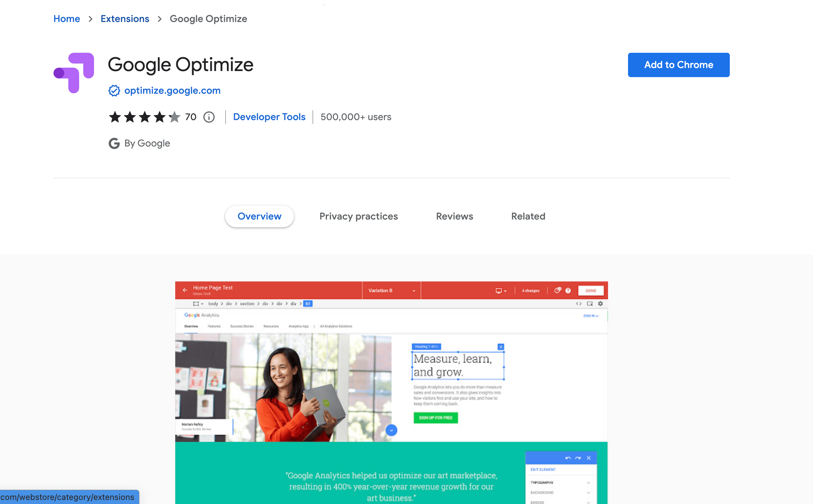
Task: Click the 'By Google' text
Action: [147, 143]
